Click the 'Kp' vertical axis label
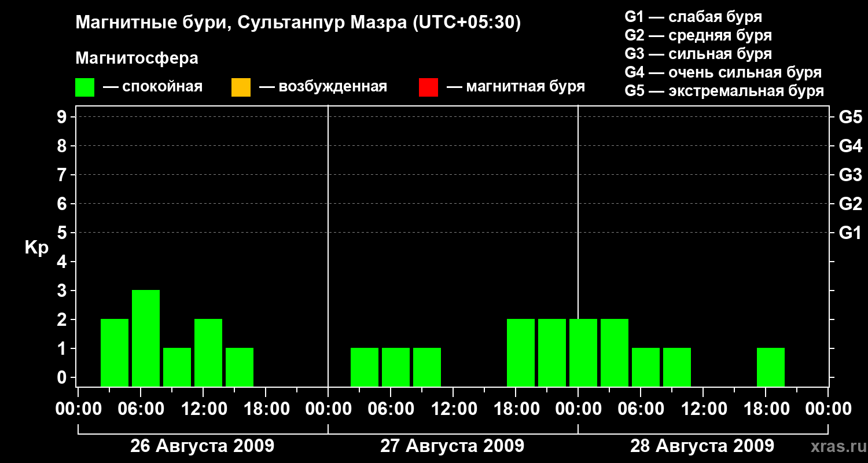Viewport: 868px width, 463px height. 37,248
